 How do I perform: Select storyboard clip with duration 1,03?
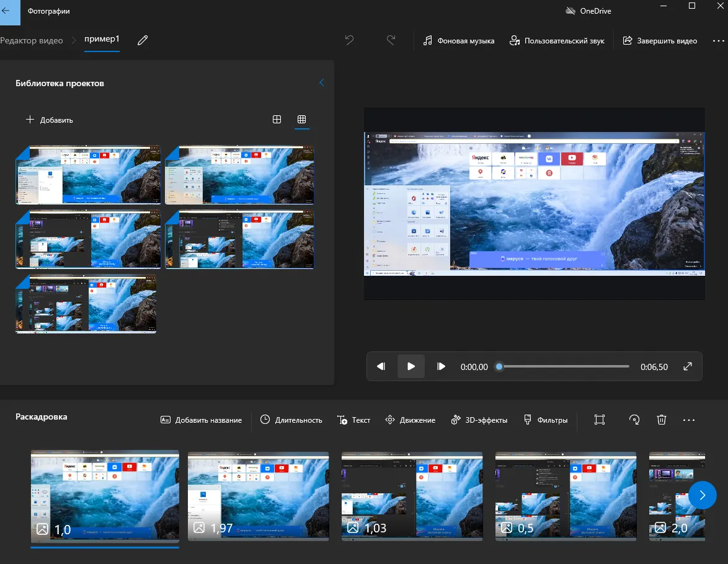click(412, 496)
